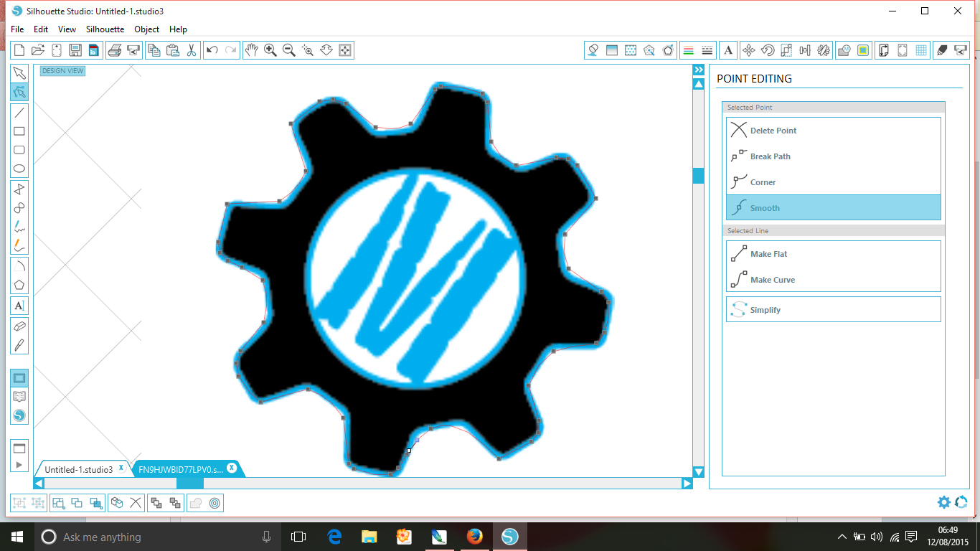Click the Zoom Out magnifier

point(288,50)
